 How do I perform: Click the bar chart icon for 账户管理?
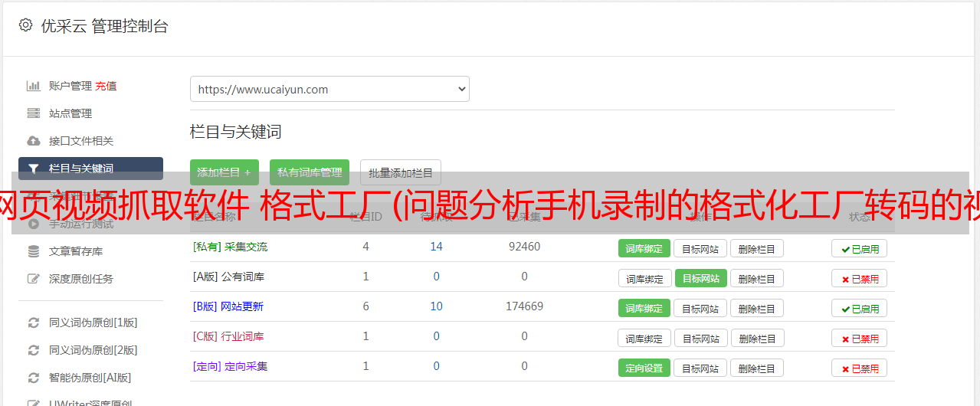click(33, 86)
